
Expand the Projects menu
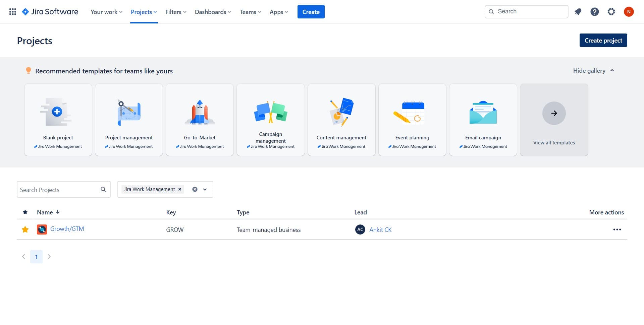click(144, 12)
